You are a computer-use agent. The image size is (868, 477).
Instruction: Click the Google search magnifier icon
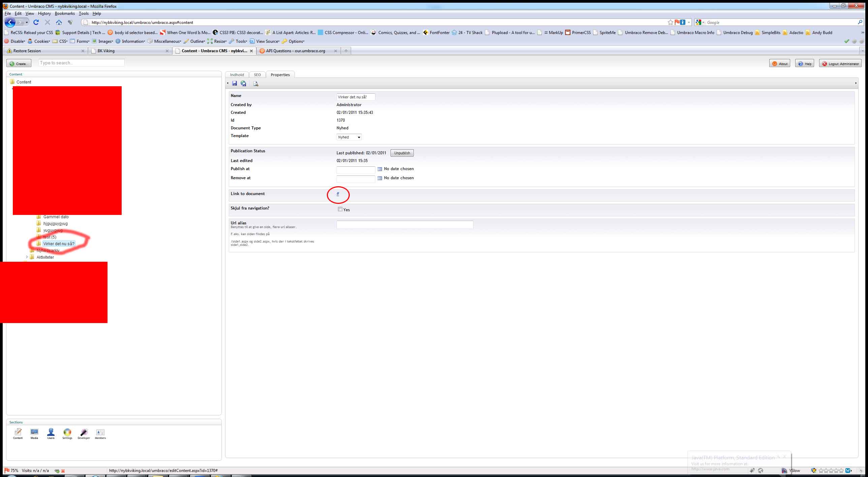click(860, 22)
